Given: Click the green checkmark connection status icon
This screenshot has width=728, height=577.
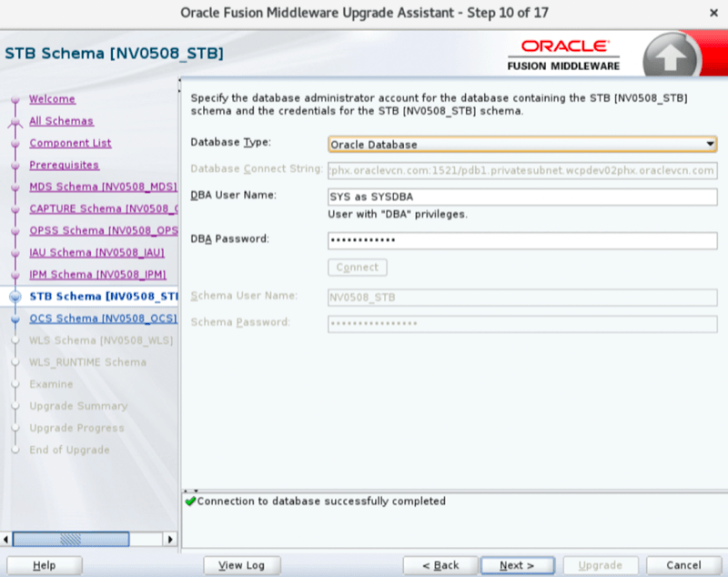Looking at the screenshot, I should point(190,501).
